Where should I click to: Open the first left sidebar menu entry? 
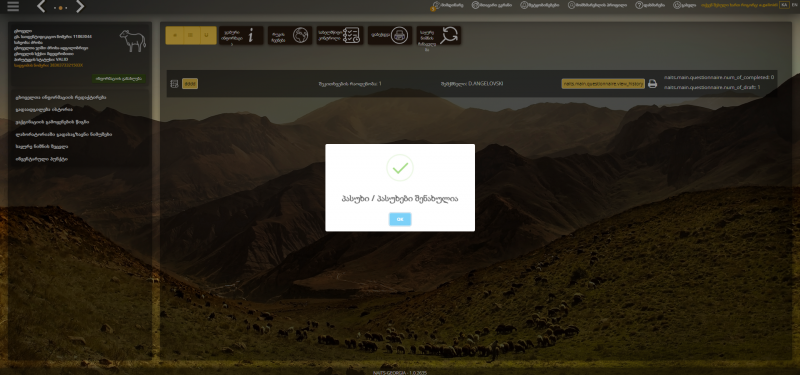61,97
